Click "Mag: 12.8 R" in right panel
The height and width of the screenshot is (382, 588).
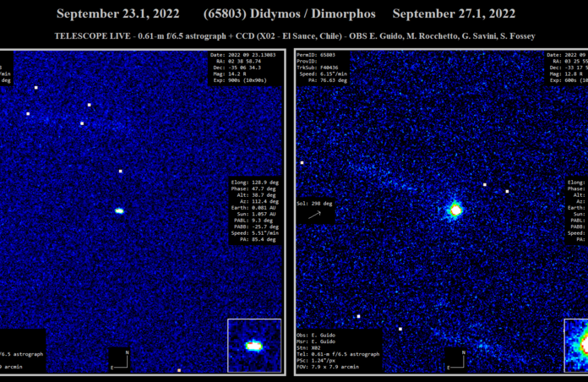[566, 74]
